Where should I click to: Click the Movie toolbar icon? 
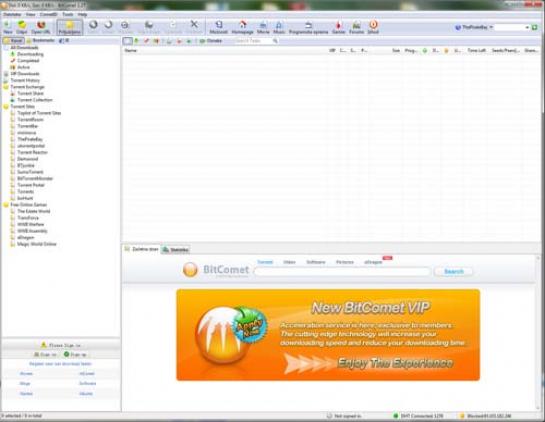point(263,27)
